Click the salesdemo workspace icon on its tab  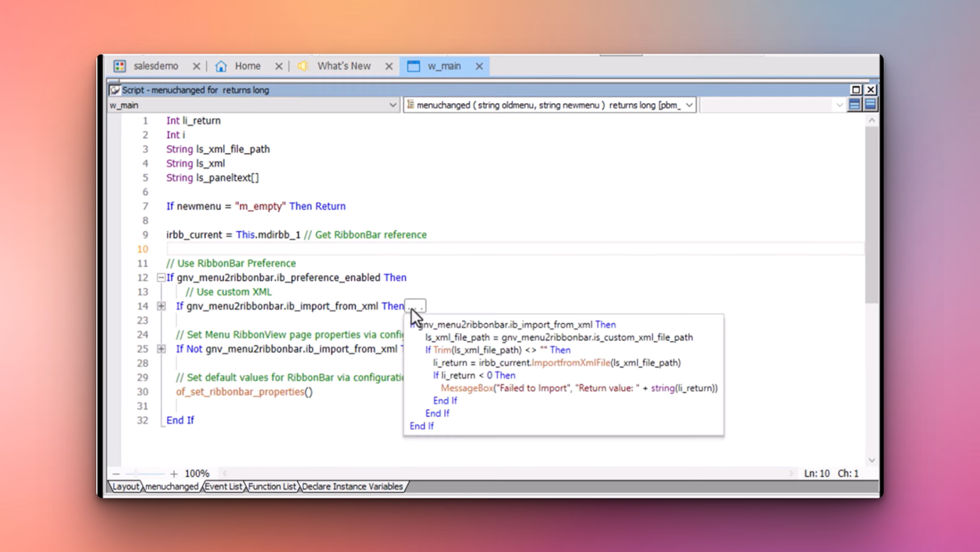(119, 66)
